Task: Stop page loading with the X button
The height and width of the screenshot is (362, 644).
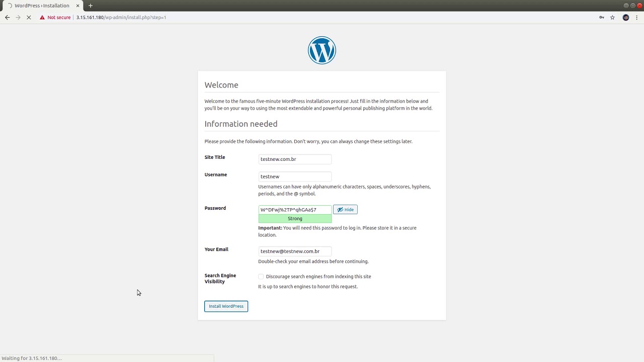Action: [29, 17]
